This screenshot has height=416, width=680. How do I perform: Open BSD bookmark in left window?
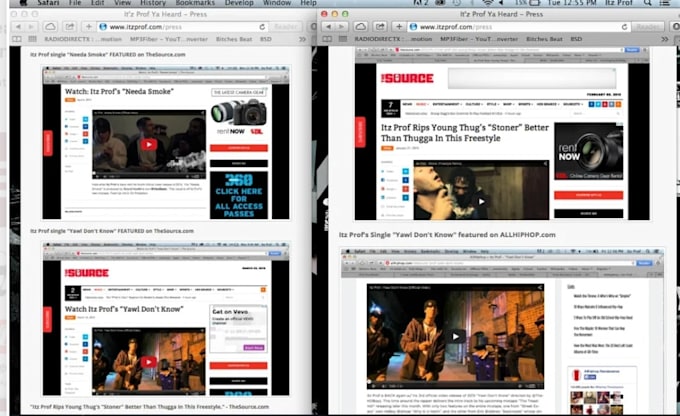point(265,39)
